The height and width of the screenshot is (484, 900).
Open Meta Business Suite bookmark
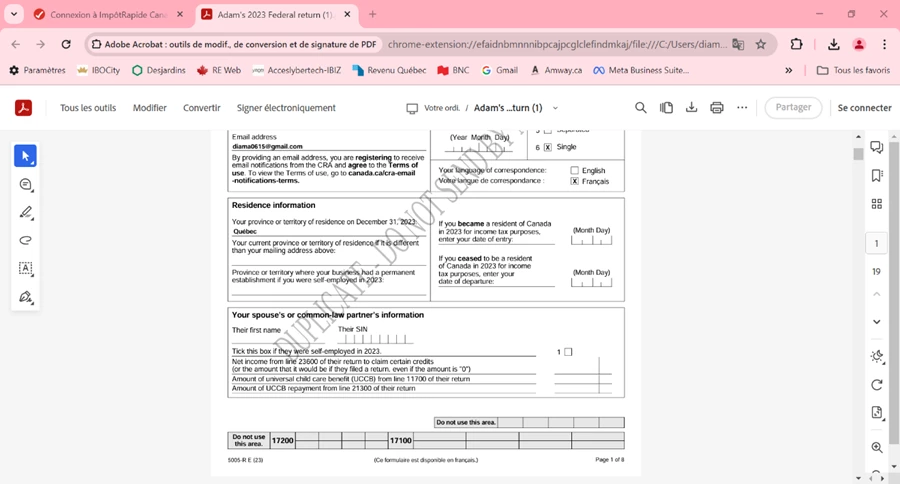[641, 70]
